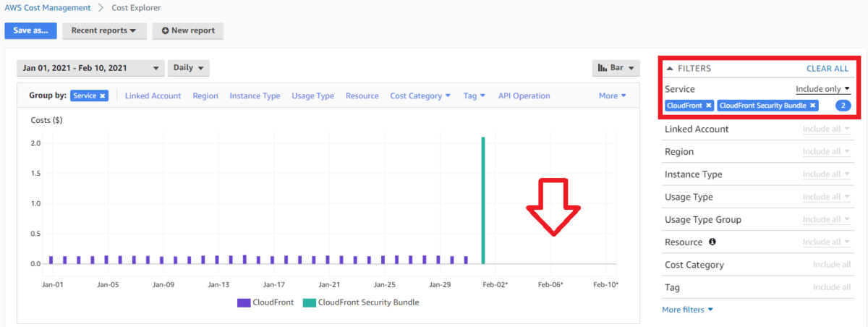The width and height of the screenshot is (868, 327).
Task: Toggle CloudFront Security Bundle legend swatch
Action: (x=309, y=302)
